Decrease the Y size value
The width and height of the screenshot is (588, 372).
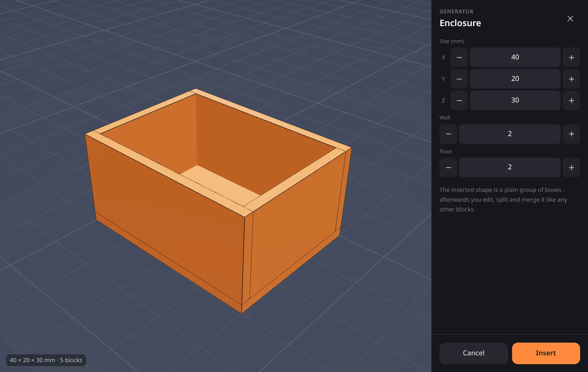459,79
